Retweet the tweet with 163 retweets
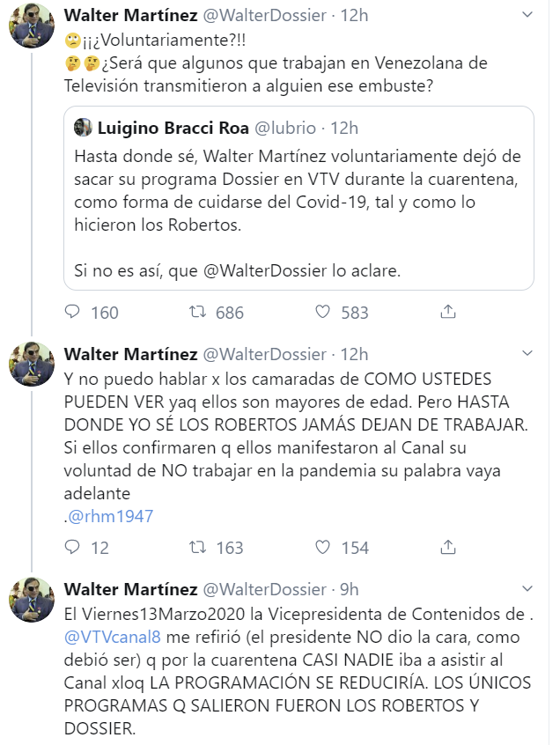The height and width of the screenshot is (745, 560). [x=199, y=548]
